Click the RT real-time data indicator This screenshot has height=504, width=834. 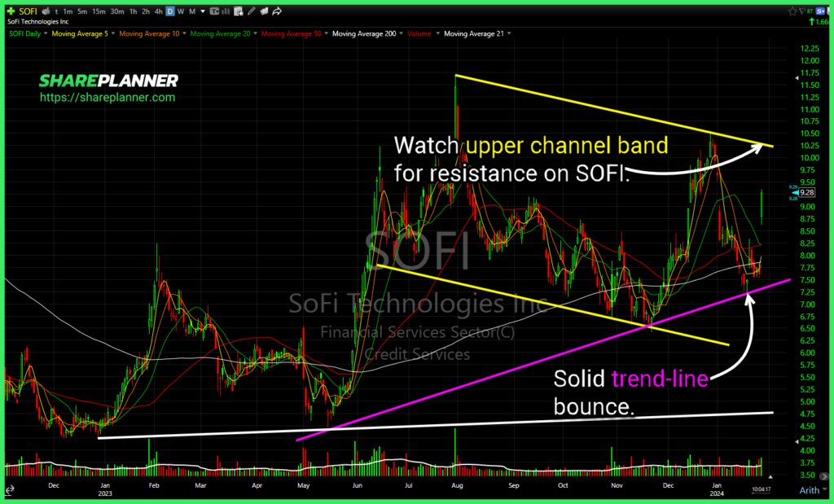click(x=810, y=11)
